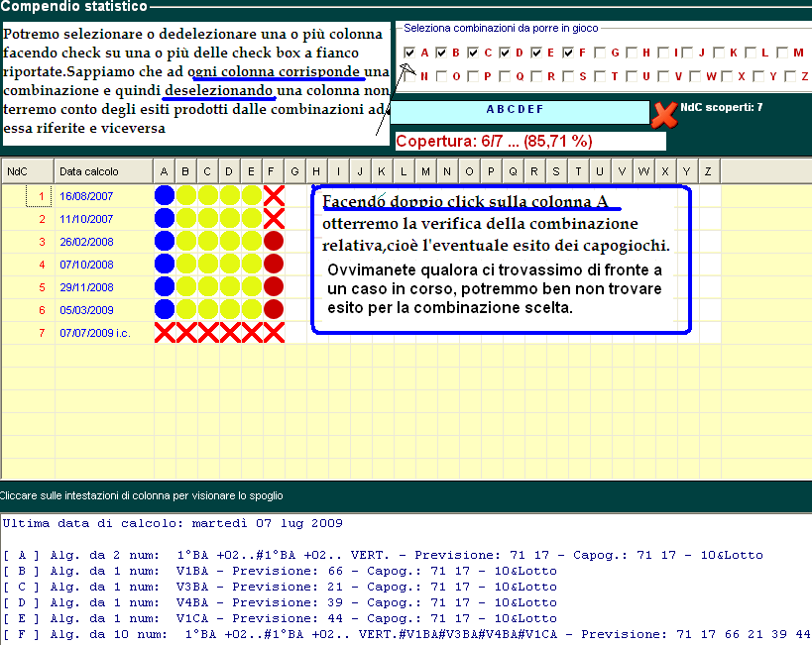Click NdC row number 1

tap(42, 196)
